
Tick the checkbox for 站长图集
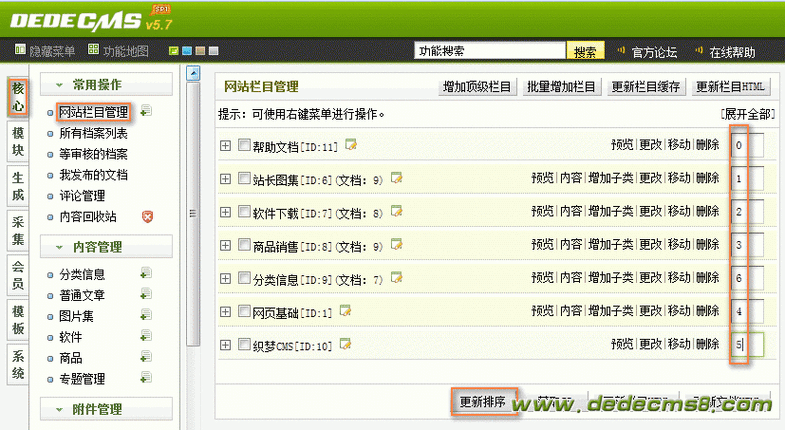click(244, 178)
